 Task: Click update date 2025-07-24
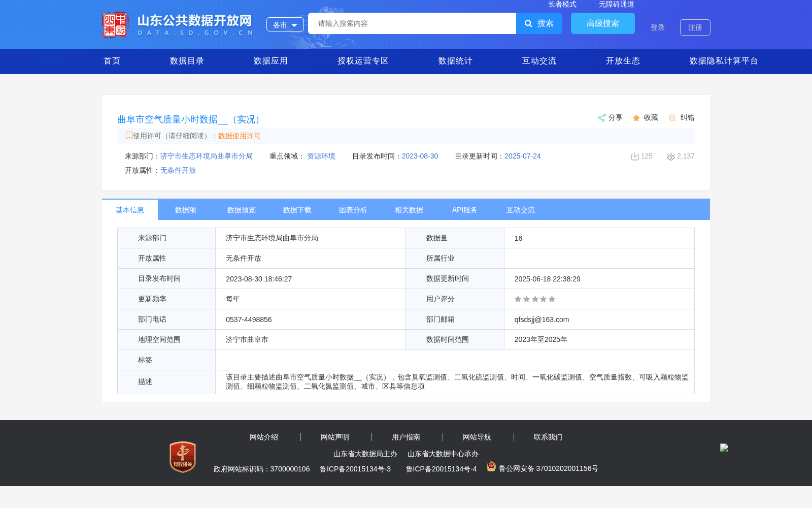[x=523, y=156]
